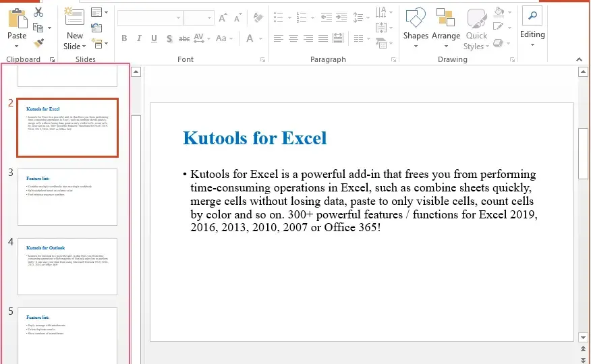Image resolution: width=591 pixels, height=364 pixels.
Task: Click the character spacing AV icon
Action: (198, 38)
